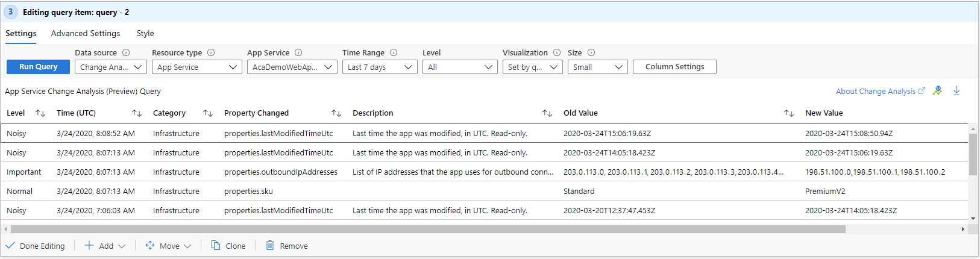The height and width of the screenshot is (259, 980).
Task: Click the Visualization info icon
Action: coord(557,52)
